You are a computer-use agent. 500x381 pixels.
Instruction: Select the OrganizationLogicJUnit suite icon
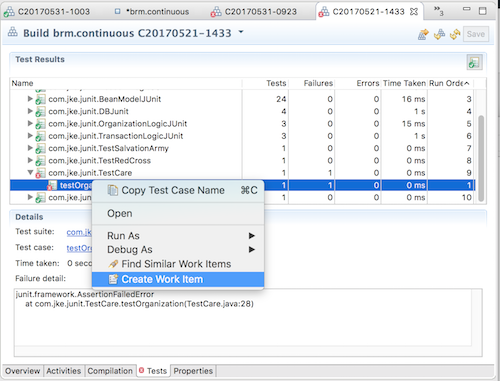[40, 124]
